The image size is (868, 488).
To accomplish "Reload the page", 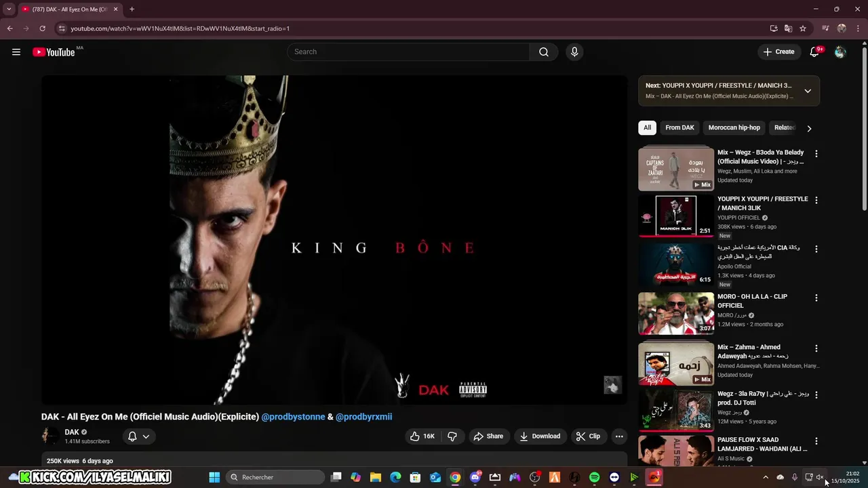I will (x=42, y=28).
